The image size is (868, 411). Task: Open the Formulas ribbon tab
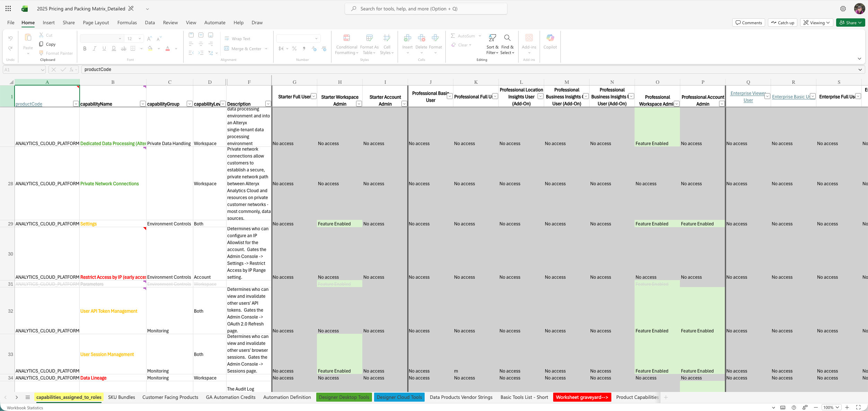tap(127, 23)
